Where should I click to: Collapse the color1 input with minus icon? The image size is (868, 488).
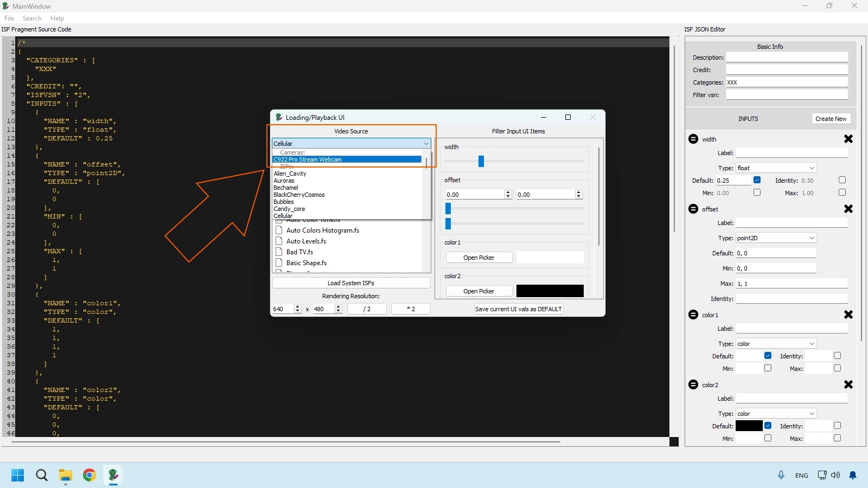(693, 314)
